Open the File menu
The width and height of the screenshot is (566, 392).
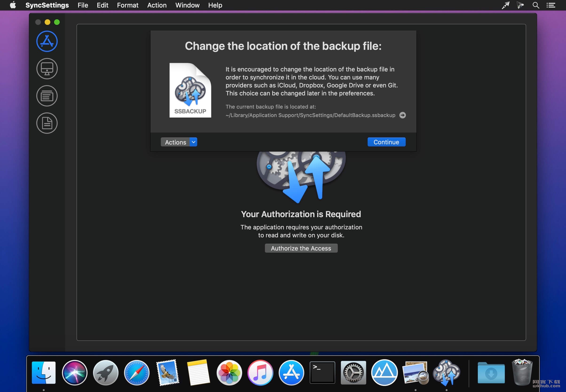tap(83, 5)
